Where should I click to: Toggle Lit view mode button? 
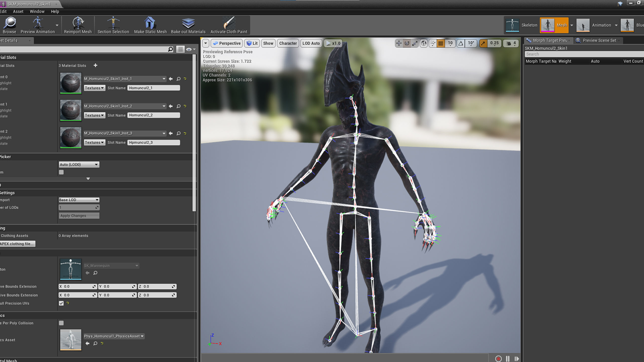click(x=252, y=43)
